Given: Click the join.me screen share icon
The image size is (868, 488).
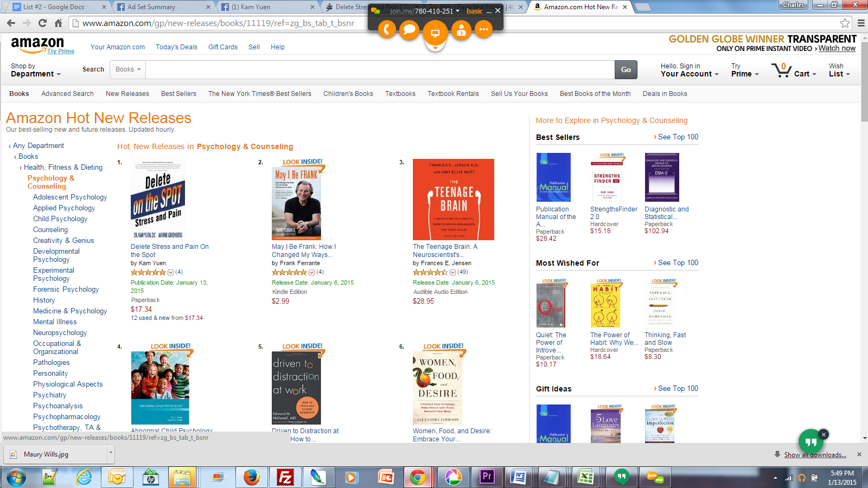Looking at the screenshot, I should pos(435,33).
